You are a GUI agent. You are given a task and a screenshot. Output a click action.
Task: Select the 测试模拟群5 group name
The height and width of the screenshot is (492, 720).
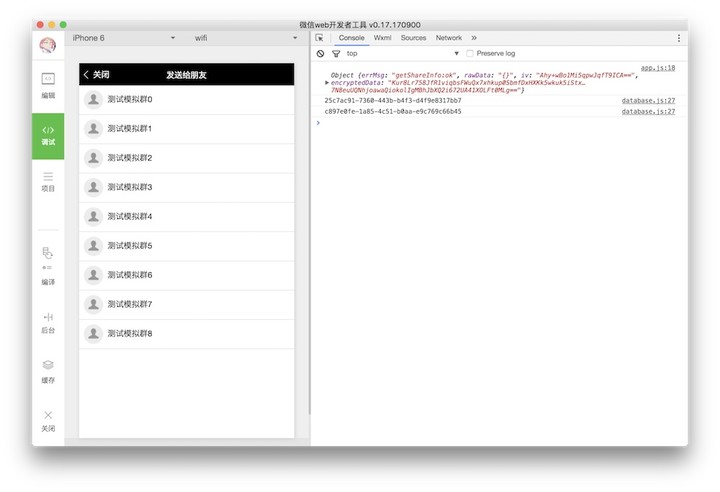(130, 246)
